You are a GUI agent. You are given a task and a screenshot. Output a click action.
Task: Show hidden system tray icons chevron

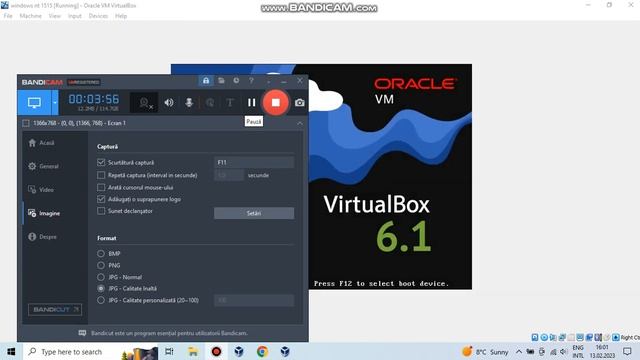click(x=519, y=351)
